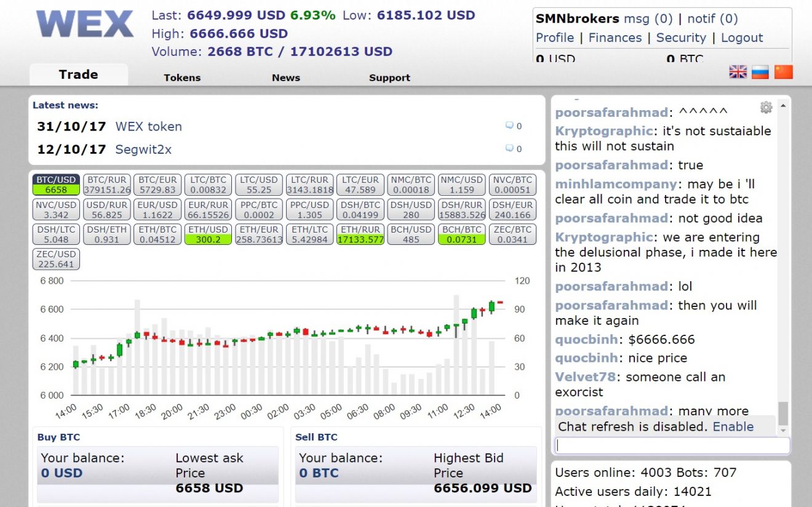Select the LTC/BTC pair
This screenshot has height=507, width=812.
(208, 185)
